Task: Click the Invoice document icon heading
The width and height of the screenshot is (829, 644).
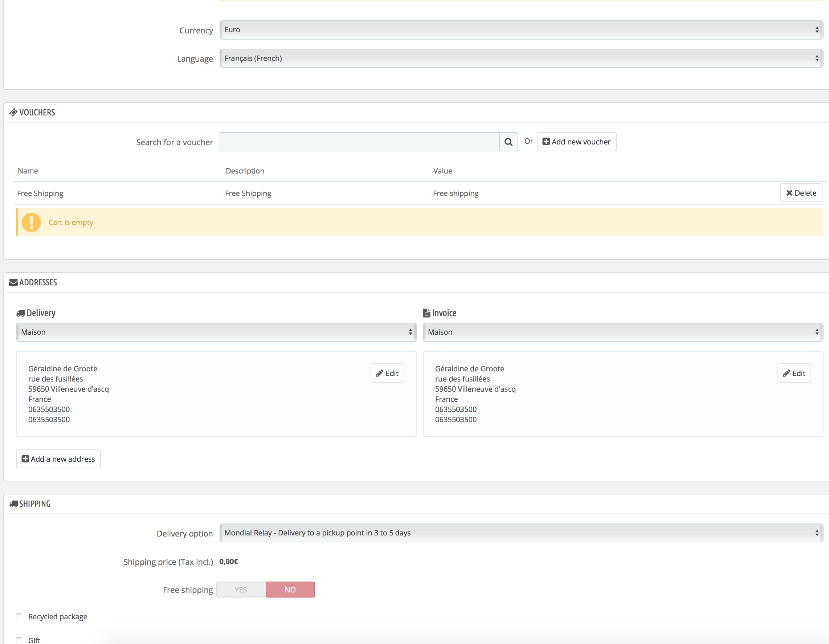Action: pos(426,313)
